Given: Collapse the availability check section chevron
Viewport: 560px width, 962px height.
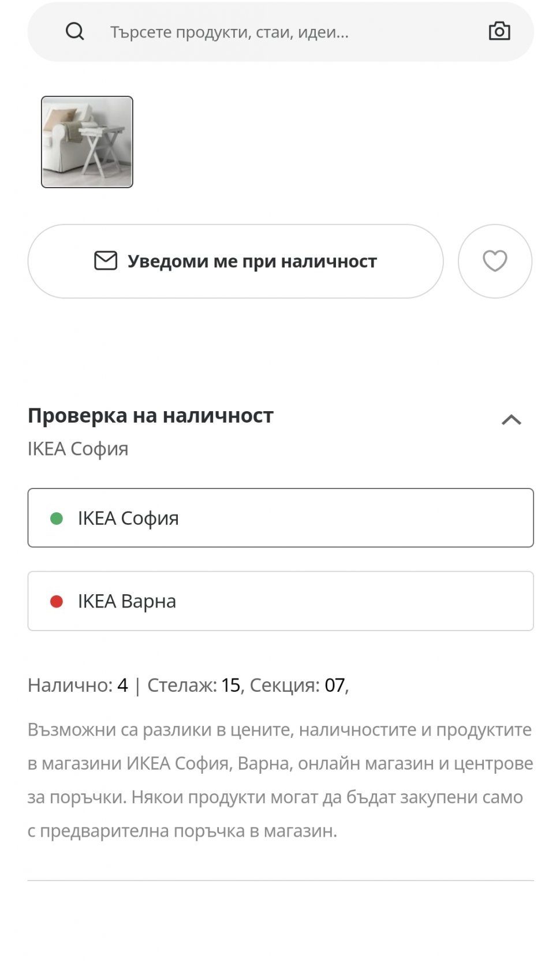Looking at the screenshot, I should pyautogui.click(x=512, y=420).
